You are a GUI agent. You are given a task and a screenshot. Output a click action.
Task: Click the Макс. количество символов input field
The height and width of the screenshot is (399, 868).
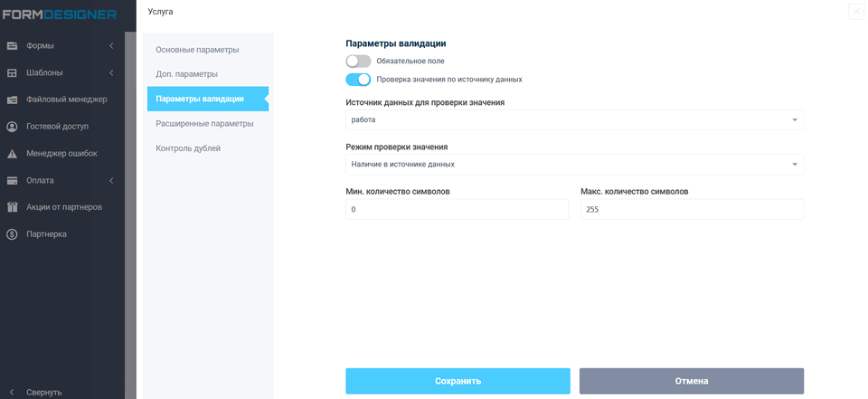(x=692, y=209)
